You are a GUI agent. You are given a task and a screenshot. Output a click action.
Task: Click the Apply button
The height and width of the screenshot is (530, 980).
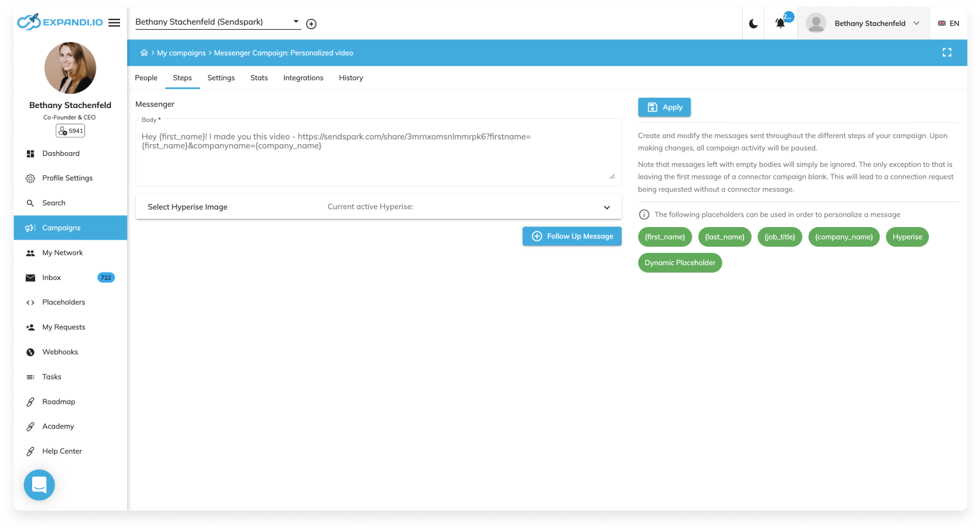click(x=664, y=107)
